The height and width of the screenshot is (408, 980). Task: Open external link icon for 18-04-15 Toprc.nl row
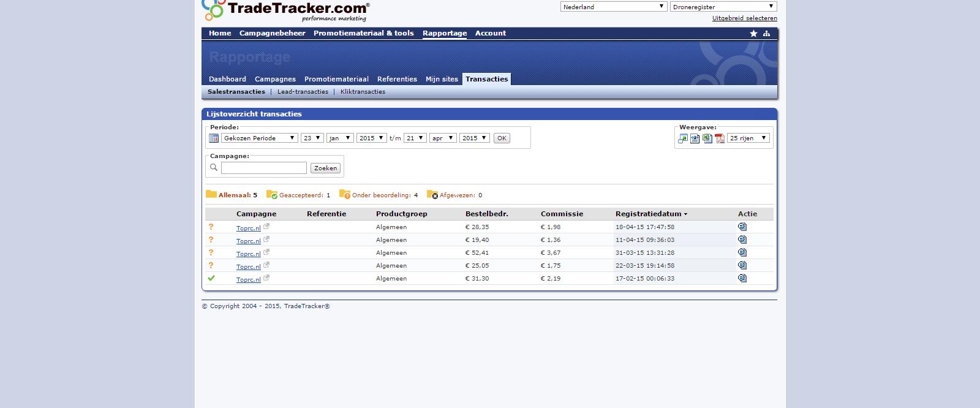(266, 226)
